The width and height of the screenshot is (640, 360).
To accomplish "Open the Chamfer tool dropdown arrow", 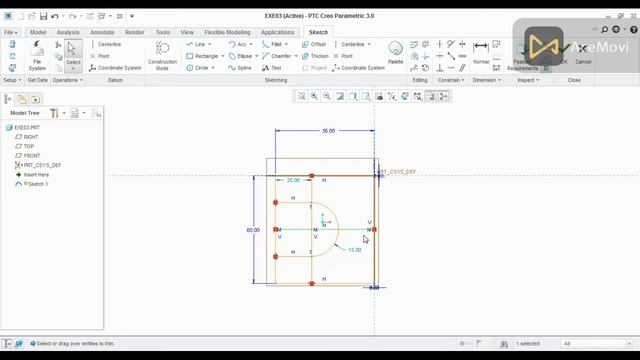I will pos(296,56).
